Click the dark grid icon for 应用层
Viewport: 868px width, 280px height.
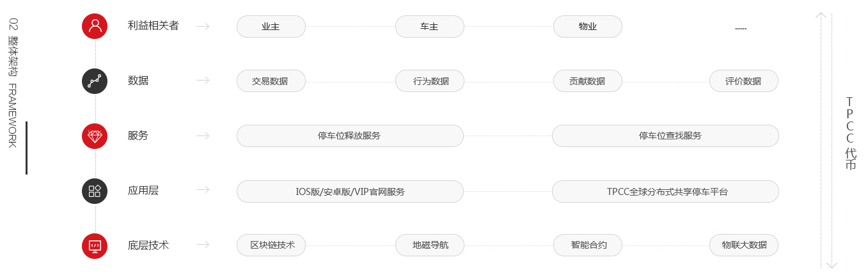click(95, 191)
